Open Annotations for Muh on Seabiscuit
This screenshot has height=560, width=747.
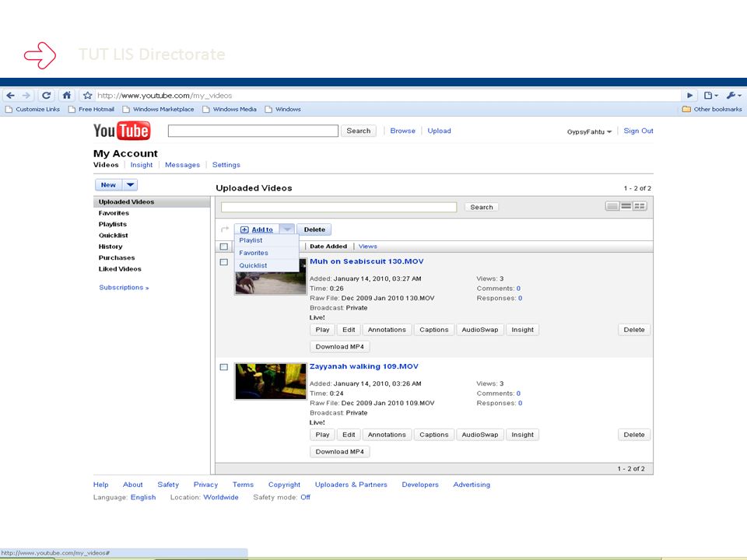tap(387, 330)
